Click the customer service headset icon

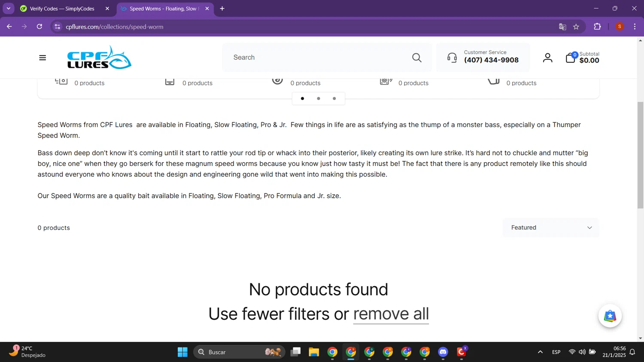(x=452, y=57)
